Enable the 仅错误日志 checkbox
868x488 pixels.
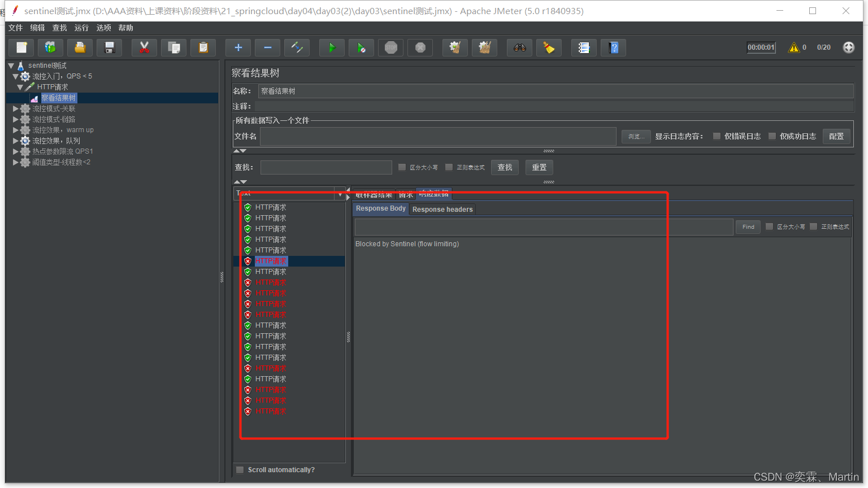(x=717, y=136)
